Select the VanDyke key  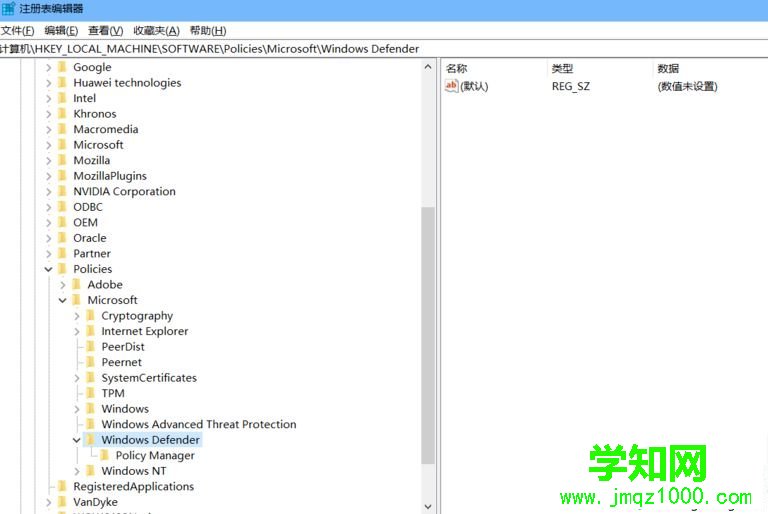[96, 502]
